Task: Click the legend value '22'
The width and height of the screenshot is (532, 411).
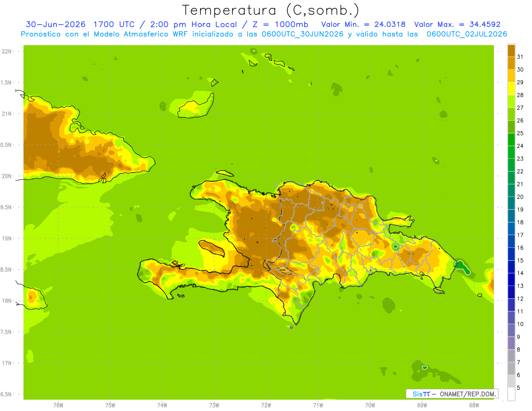Action: click(x=520, y=171)
